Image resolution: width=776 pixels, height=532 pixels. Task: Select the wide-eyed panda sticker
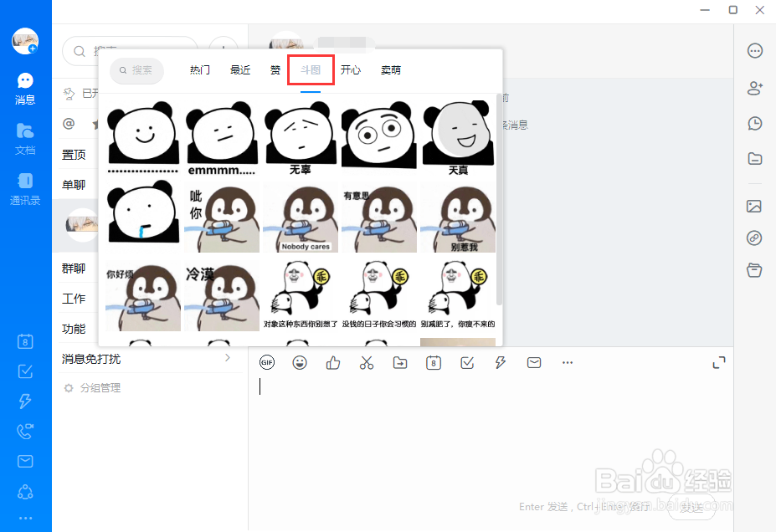(x=379, y=136)
